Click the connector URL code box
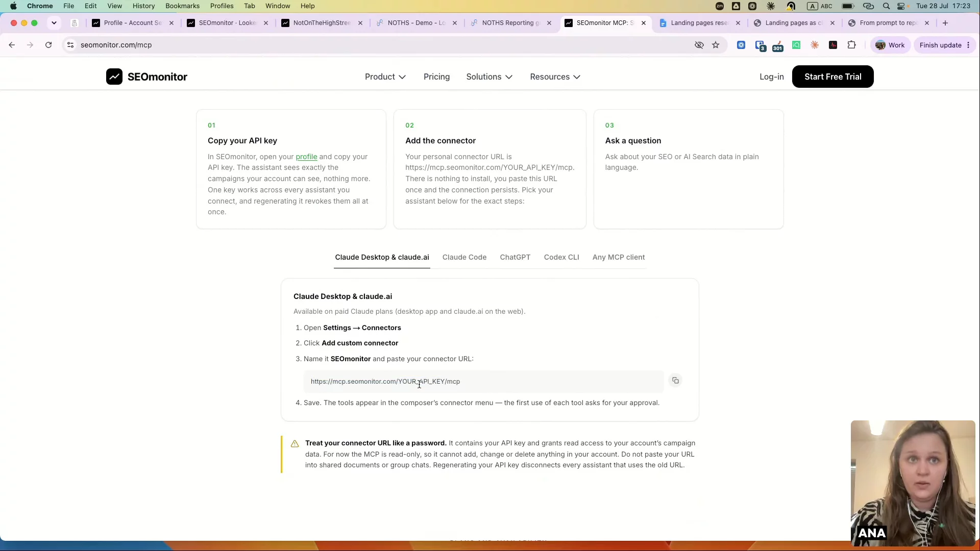Image resolution: width=980 pixels, height=551 pixels. 483,382
